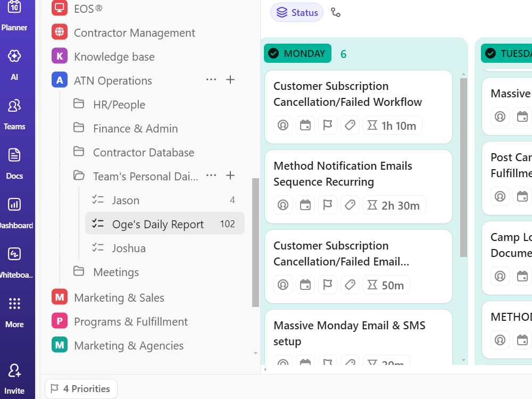Expand the Meetings folder

point(79,271)
